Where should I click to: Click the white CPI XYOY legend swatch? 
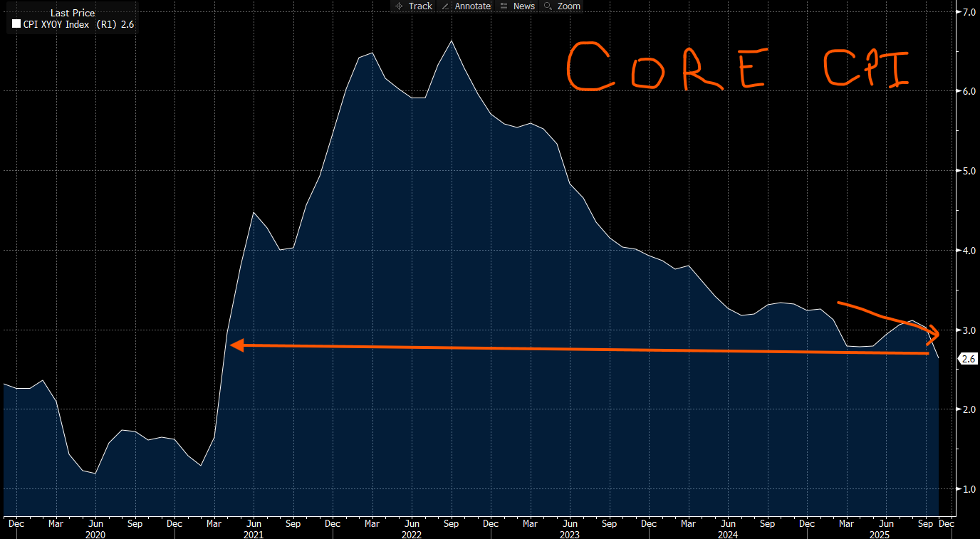pos(16,24)
